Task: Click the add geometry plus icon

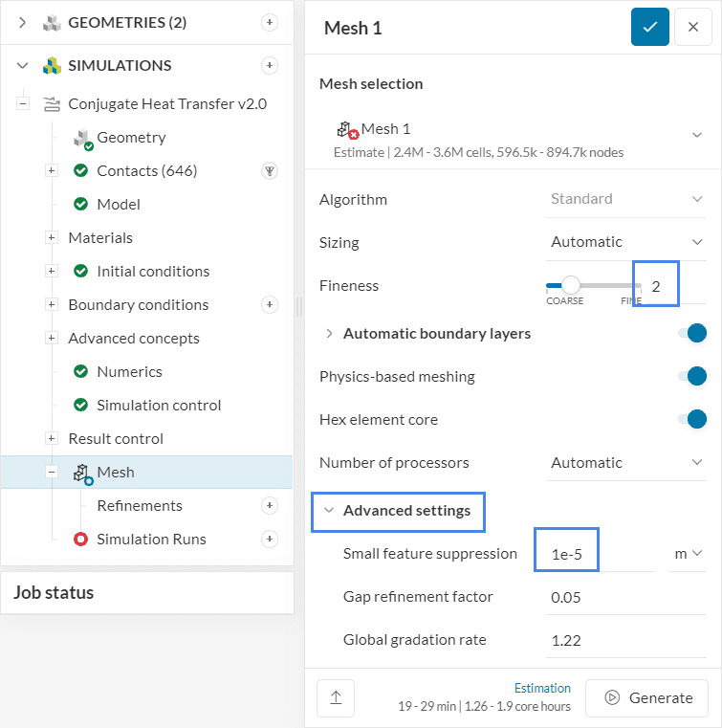Action: pos(270,23)
